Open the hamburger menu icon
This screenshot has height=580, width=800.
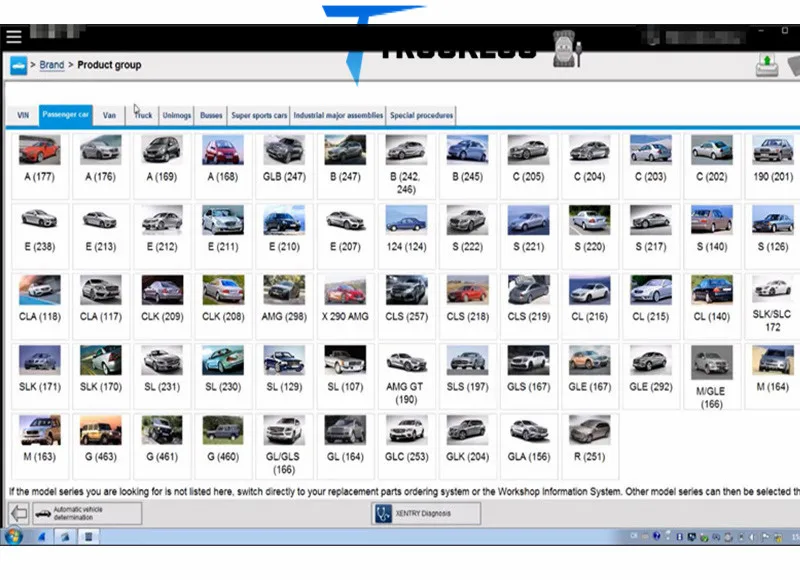[14, 37]
